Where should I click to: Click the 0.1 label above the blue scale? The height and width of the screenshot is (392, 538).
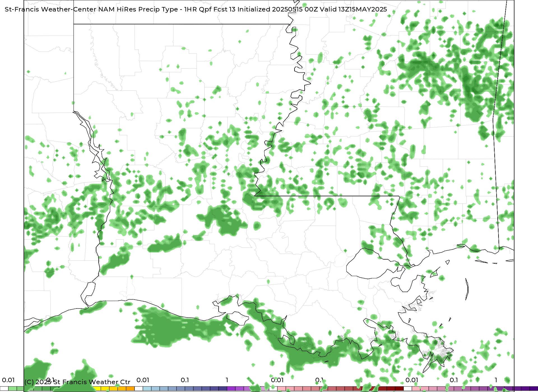pyautogui.click(x=185, y=380)
